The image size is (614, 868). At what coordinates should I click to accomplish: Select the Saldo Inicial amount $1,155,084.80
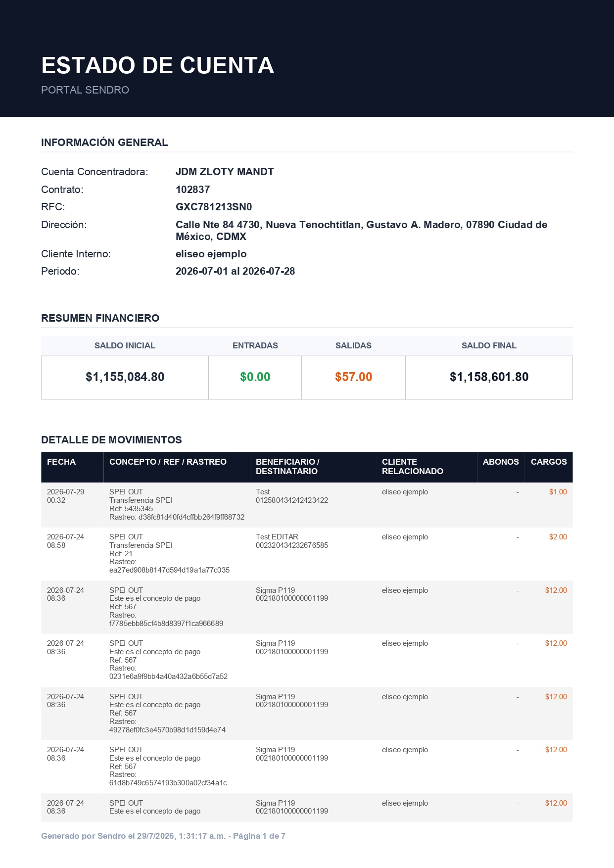[125, 377]
